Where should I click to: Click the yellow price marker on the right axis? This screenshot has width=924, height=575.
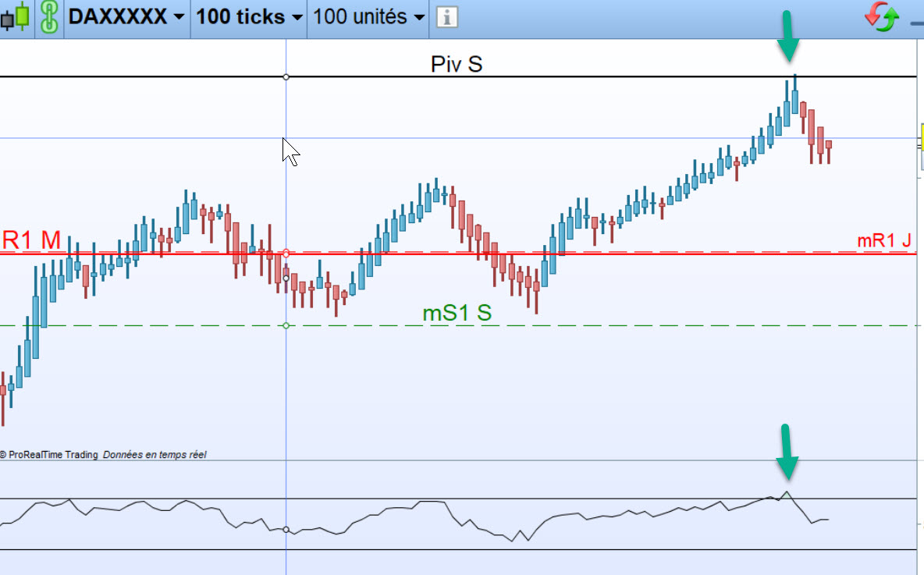921,138
